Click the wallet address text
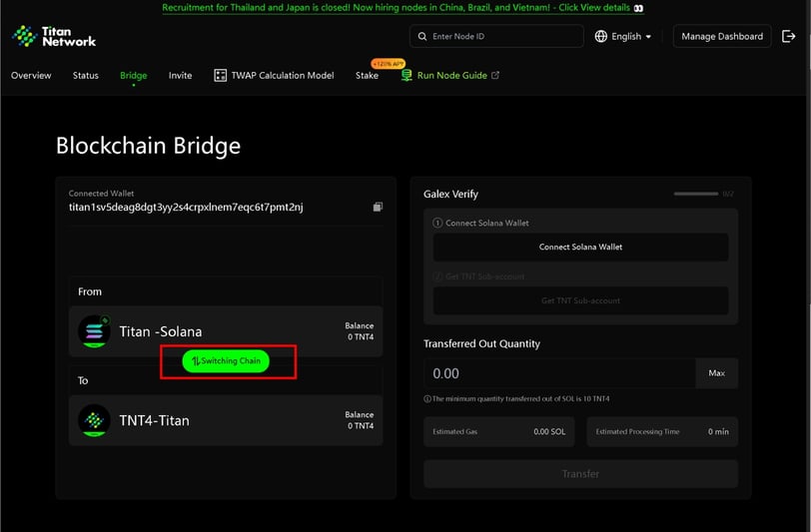Image resolution: width=811 pixels, height=532 pixels. 186,208
